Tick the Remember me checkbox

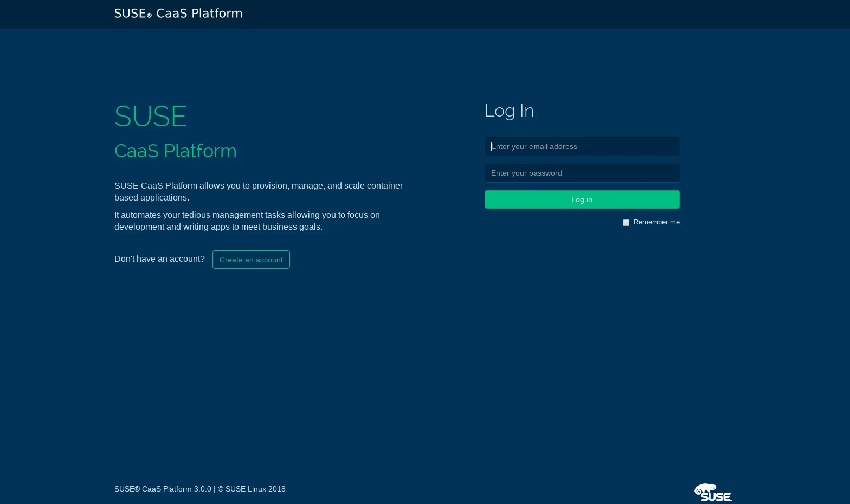click(626, 223)
